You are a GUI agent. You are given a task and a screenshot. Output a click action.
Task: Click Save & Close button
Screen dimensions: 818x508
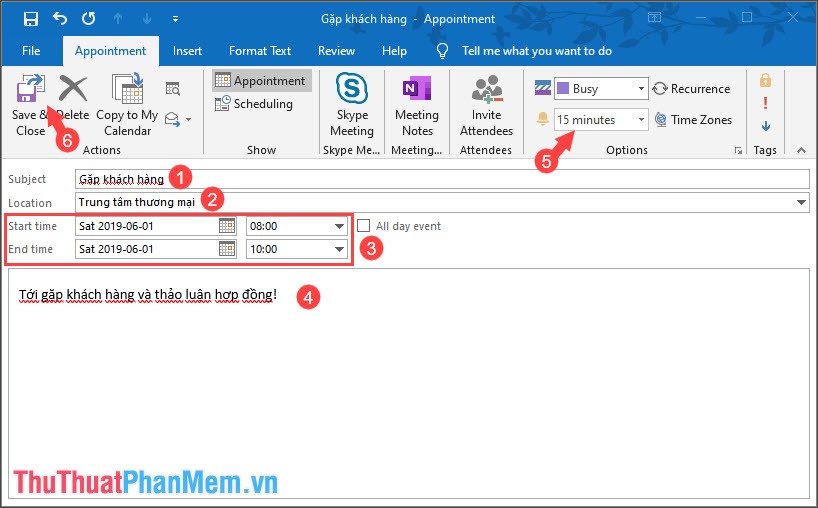pyautogui.click(x=30, y=105)
